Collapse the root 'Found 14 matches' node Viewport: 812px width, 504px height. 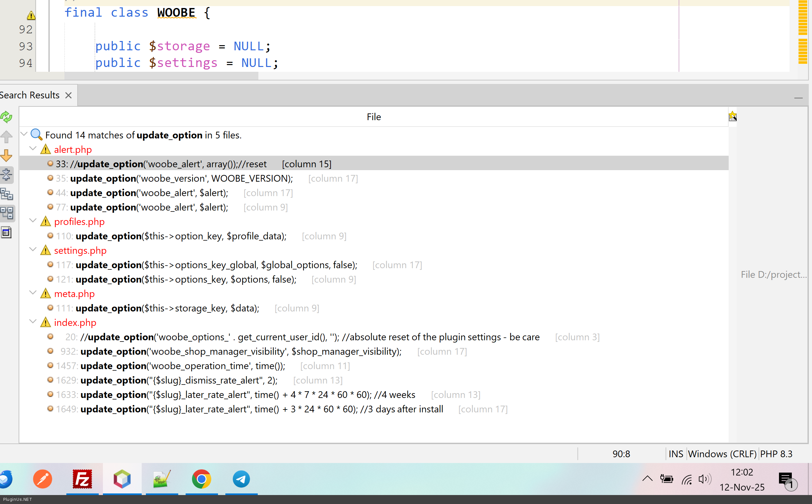[24, 134]
